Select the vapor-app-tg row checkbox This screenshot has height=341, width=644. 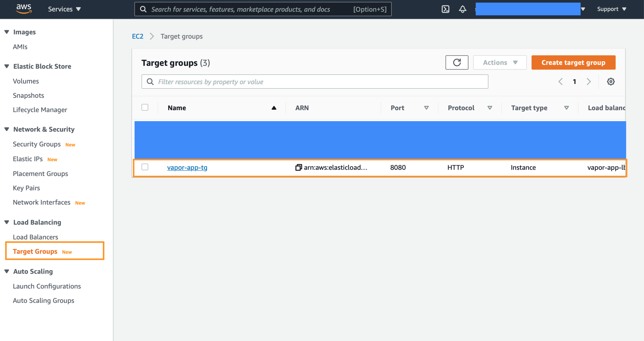(x=145, y=167)
